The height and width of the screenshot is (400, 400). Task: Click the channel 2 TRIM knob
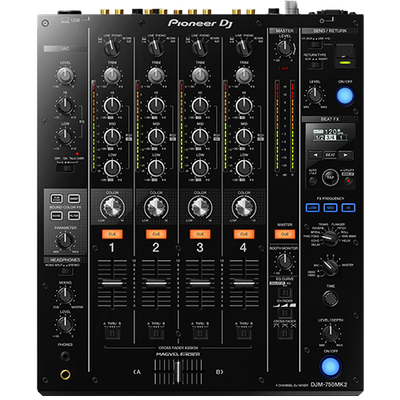(156, 76)
